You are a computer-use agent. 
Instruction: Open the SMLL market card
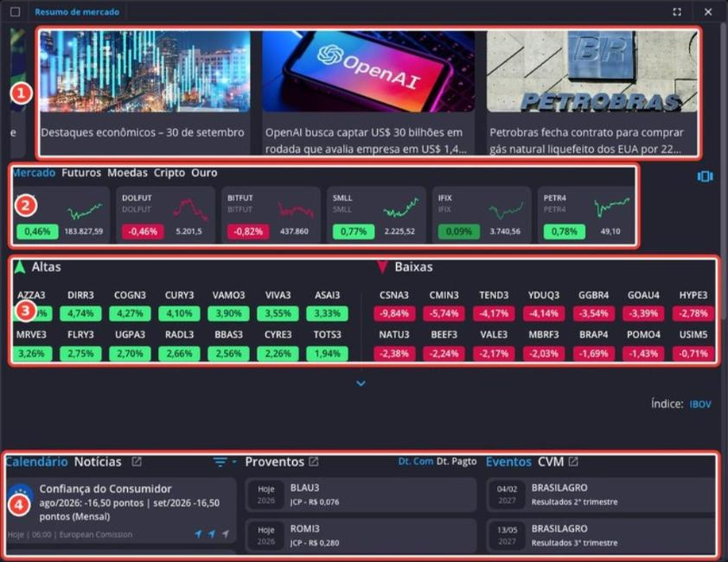coord(376,215)
